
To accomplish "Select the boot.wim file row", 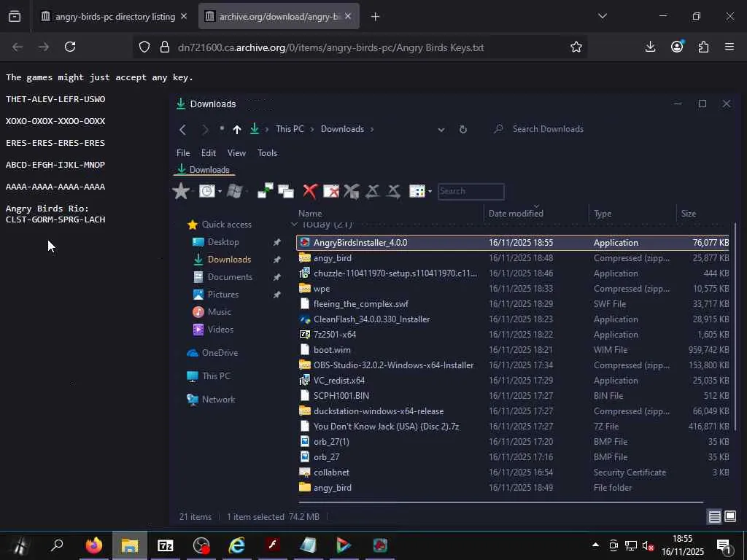I will click(x=514, y=349).
